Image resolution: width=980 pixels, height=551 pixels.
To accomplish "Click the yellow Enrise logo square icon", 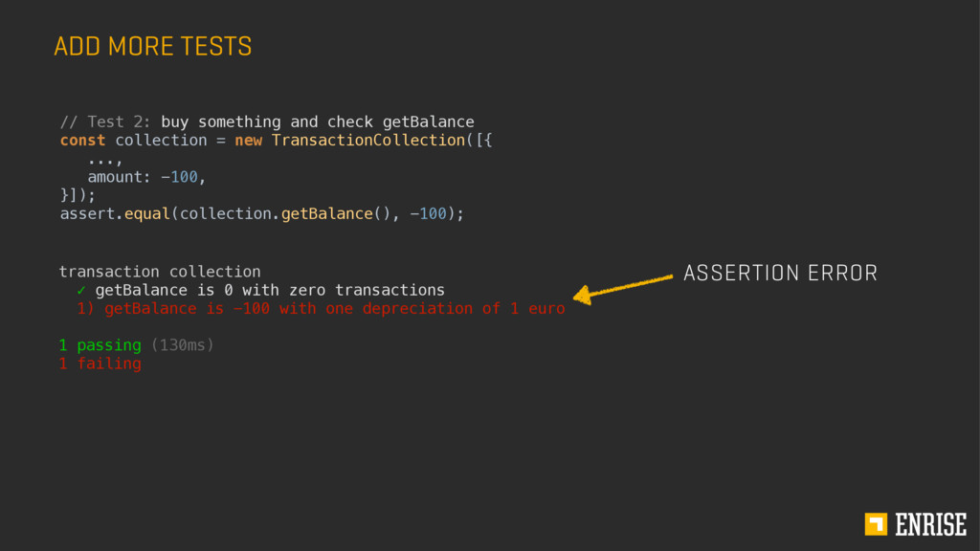I will click(x=876, y=524).
